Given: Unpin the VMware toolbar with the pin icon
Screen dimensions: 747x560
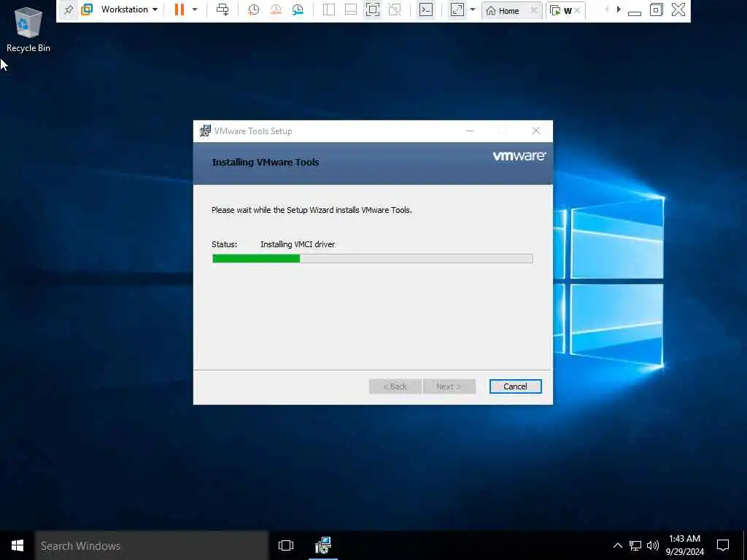Looking at the screenshot, I should click(69, 9).
